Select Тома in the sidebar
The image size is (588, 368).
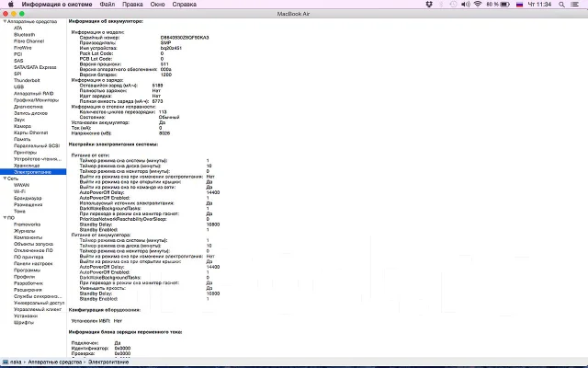click(x=19, y=212)
